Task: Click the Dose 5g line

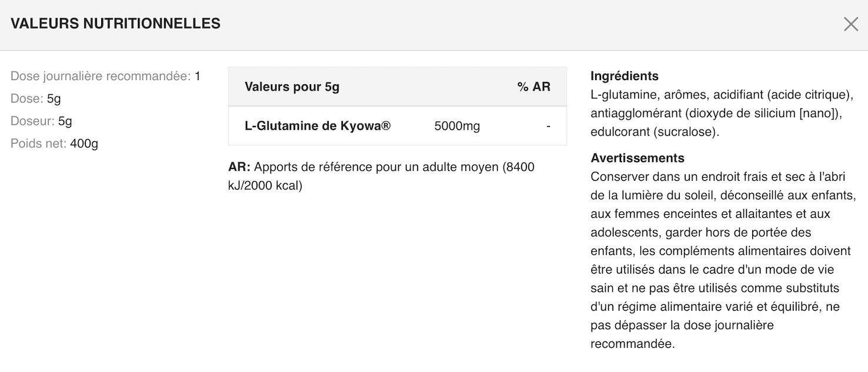Action: [36, 99]
